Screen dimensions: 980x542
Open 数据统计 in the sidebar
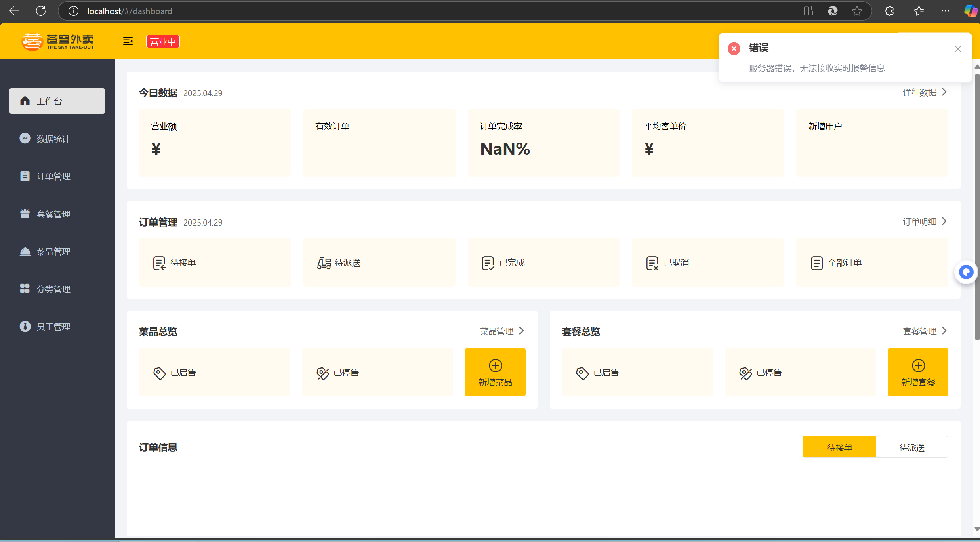point(53,139)
